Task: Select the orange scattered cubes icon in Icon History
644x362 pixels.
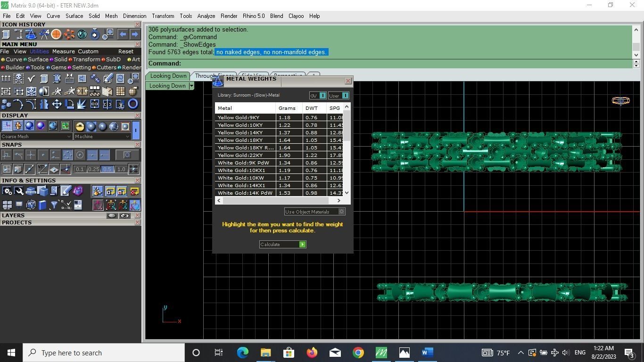Action: tap(69, 34)
